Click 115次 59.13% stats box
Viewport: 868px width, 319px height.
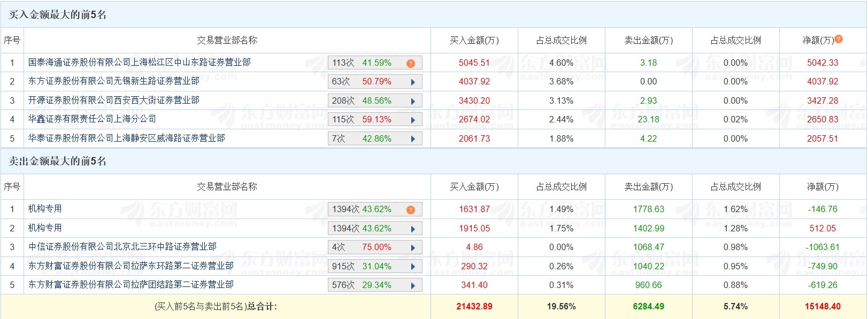[375, 120]
